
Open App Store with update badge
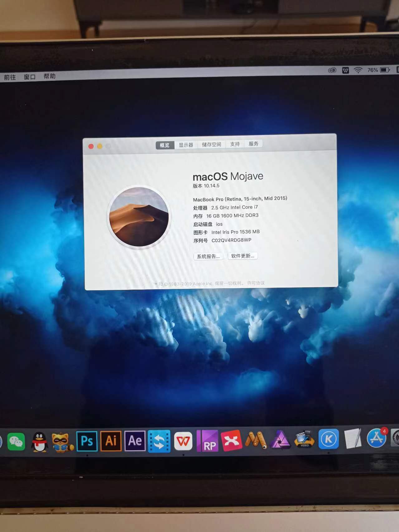(377, 438)
